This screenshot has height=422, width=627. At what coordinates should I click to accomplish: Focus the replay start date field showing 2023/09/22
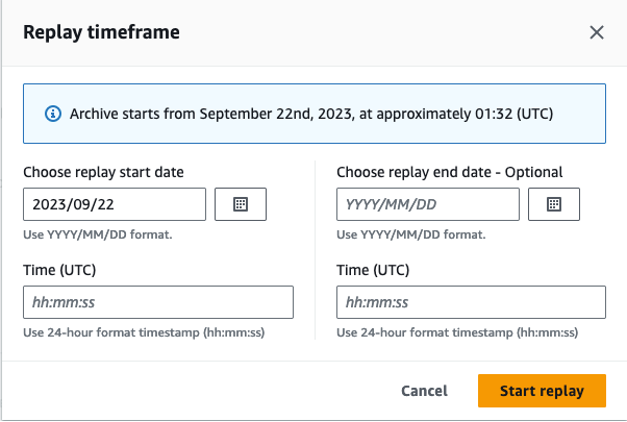click(114, 204)
